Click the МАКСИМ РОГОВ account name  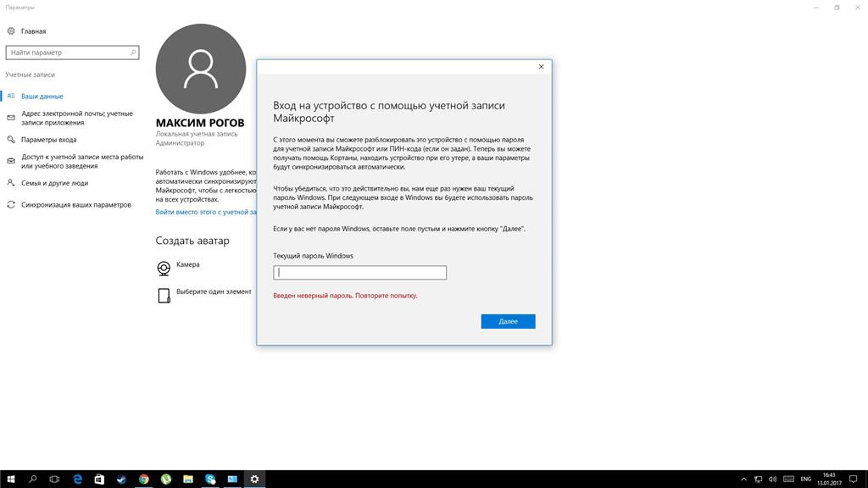coord(200,123)
